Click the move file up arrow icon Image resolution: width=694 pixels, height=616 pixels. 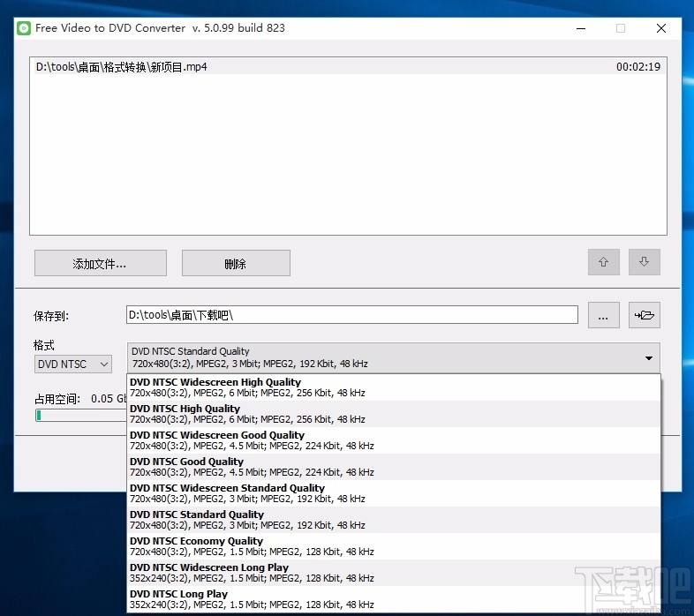tap(603, 262)
